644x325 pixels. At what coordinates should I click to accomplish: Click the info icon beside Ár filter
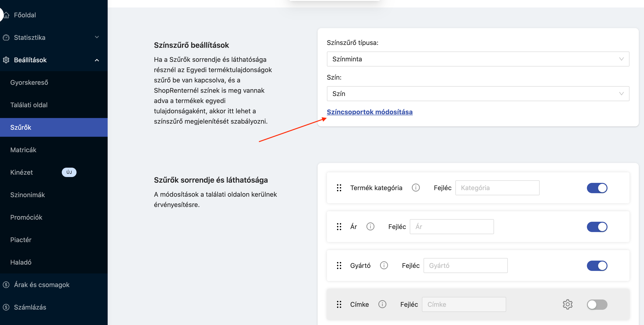pyautogui.click(x=370, y=226)
